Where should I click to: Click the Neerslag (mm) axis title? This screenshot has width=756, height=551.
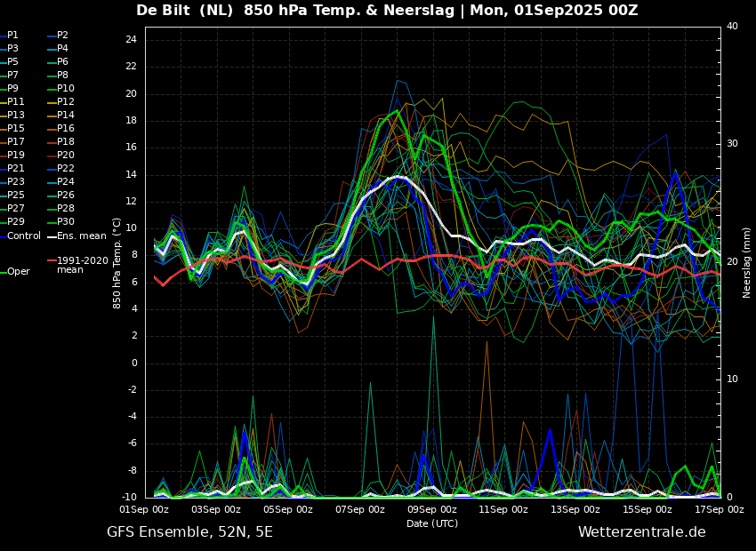coord(747,263)
